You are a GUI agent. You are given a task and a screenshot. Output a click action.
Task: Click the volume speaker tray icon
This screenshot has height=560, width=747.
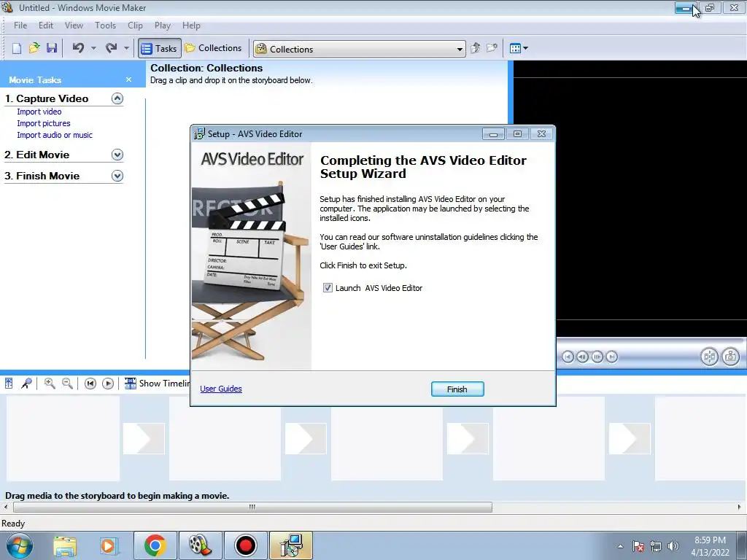(x=673, y=546)
